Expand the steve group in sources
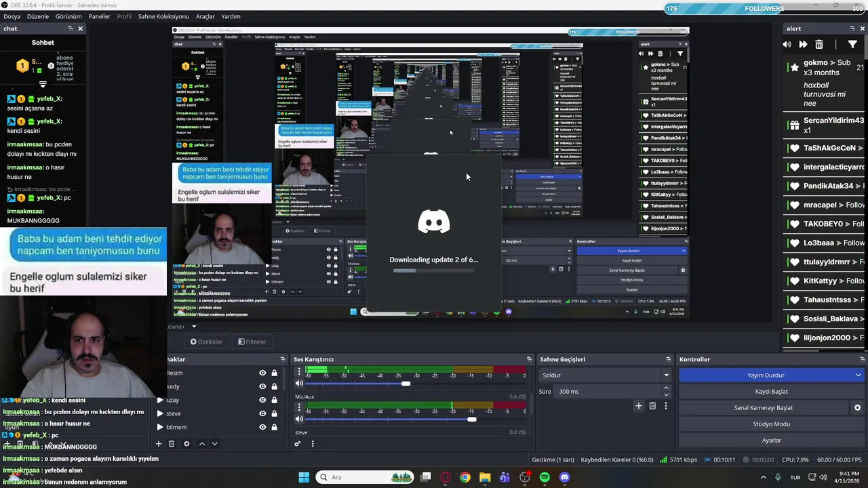Screen dimensions: 868x488 pyautogui.click(x=160, y=413)
